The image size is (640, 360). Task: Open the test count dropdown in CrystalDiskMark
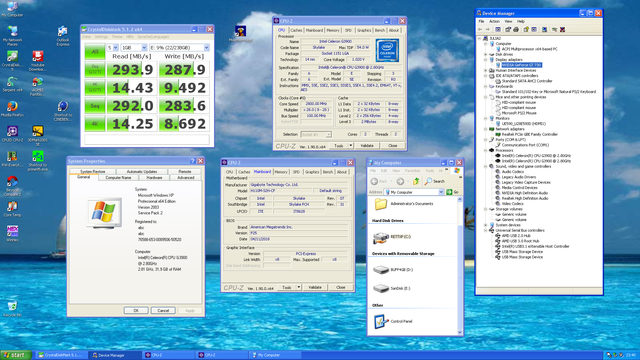coord(116,48)
